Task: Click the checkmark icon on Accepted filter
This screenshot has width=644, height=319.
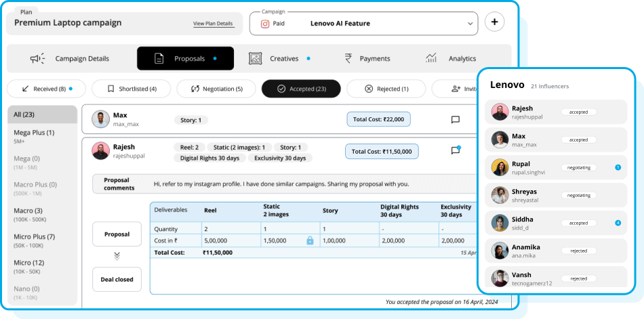Action: point(281,89)
